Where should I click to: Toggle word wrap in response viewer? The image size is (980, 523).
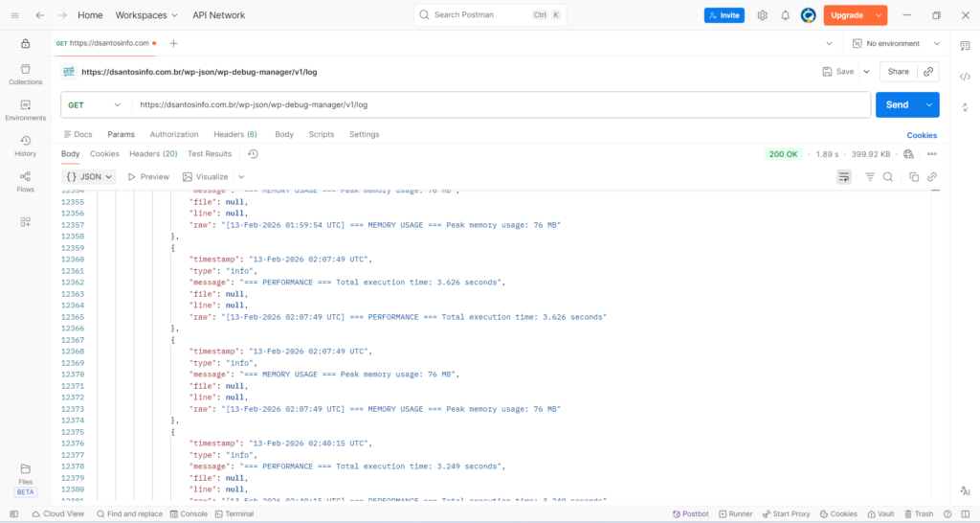tap(843, 177)
